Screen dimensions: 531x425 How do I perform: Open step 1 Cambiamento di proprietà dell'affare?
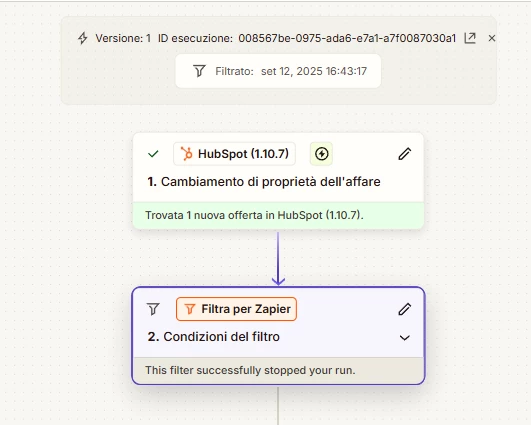(x=264, y=182)
